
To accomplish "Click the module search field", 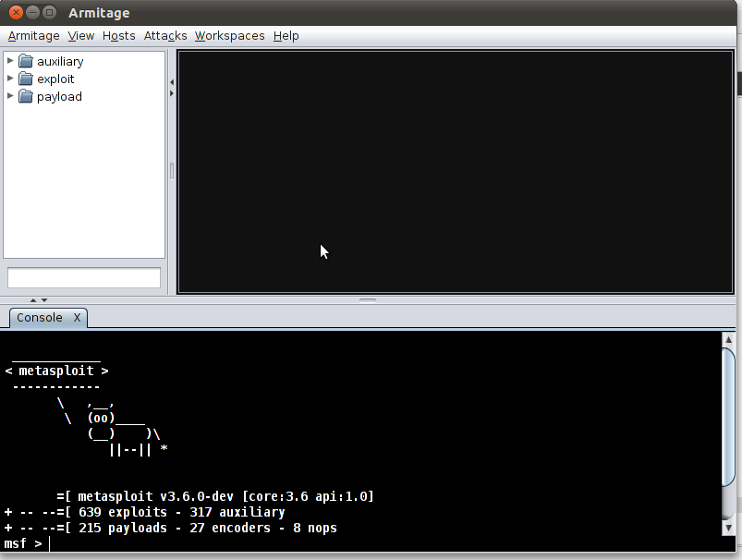I will point(84,278).
